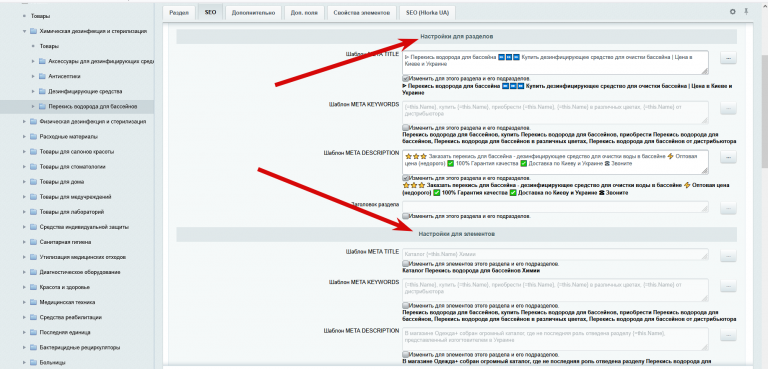768x369 pixels.
Task: Click ellipsis button beside elements META DESCRIPTION
Action: click(728, 335)
